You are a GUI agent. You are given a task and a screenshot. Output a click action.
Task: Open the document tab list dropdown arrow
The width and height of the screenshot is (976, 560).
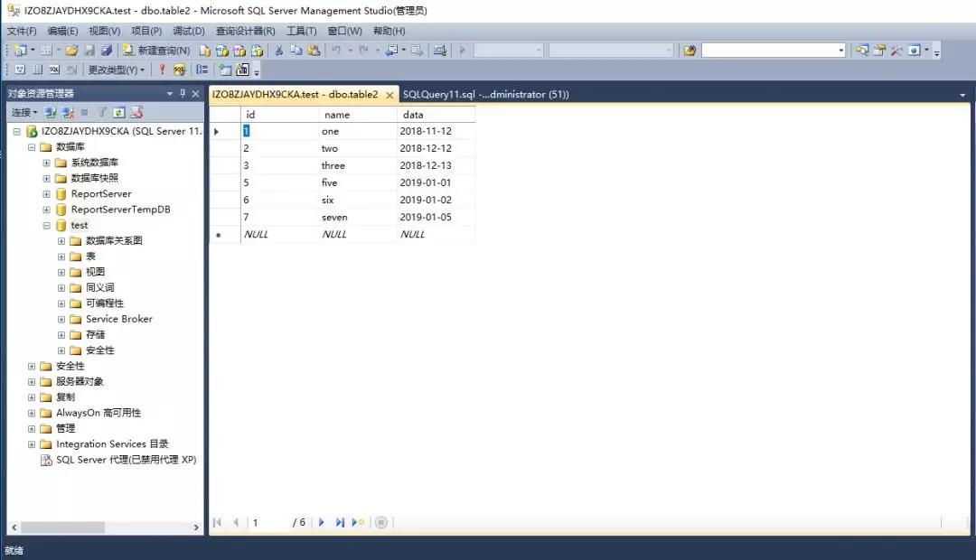pyautogui.click(x=962, y=95)
